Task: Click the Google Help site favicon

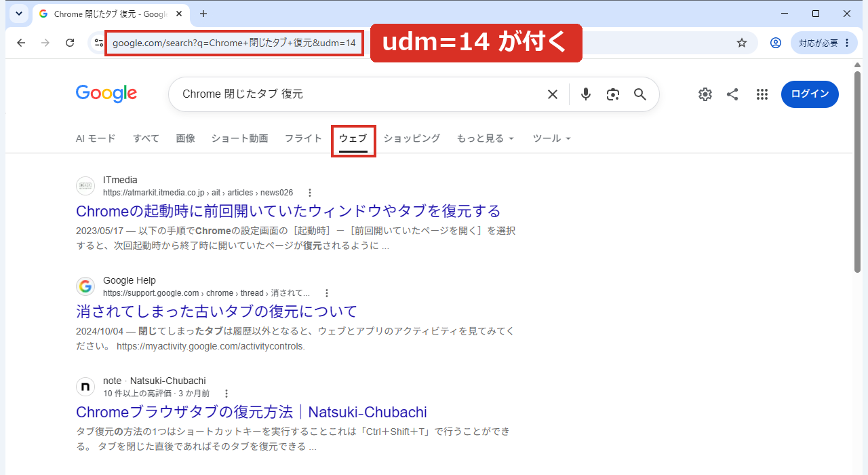Action: click(x=85, y=286)
